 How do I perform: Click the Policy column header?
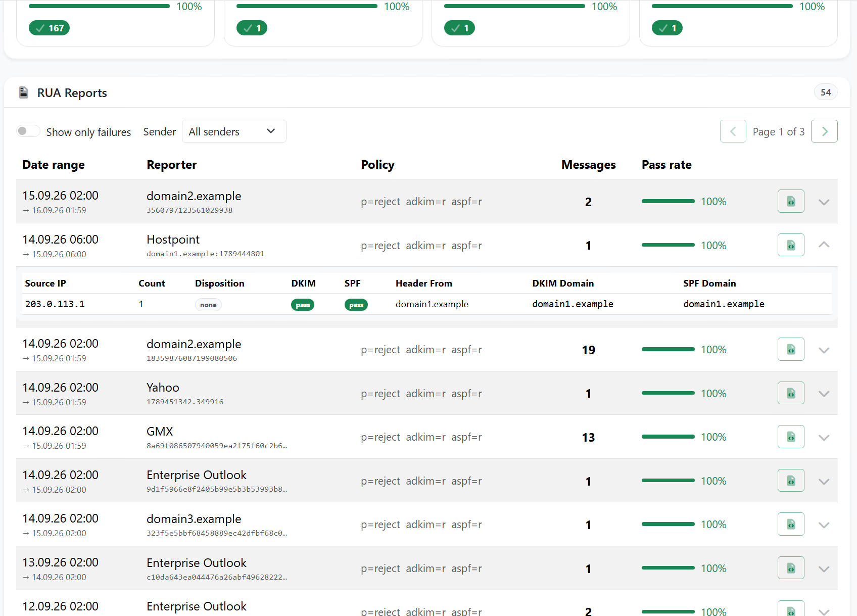(x=377, y=165)
